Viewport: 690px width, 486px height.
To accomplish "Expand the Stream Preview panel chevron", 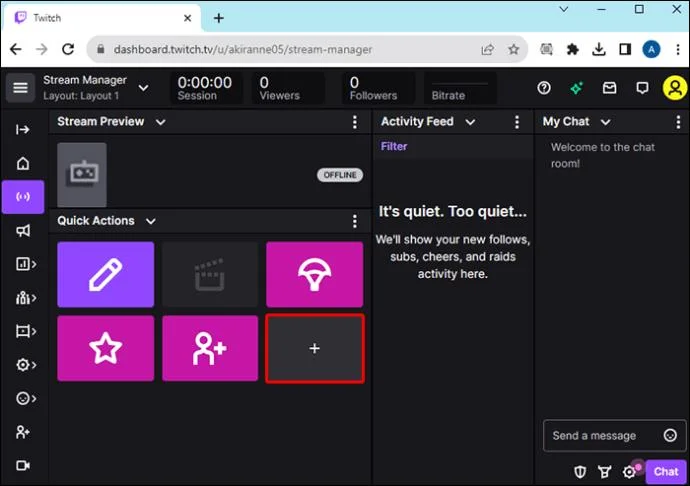I will [161, 122].
